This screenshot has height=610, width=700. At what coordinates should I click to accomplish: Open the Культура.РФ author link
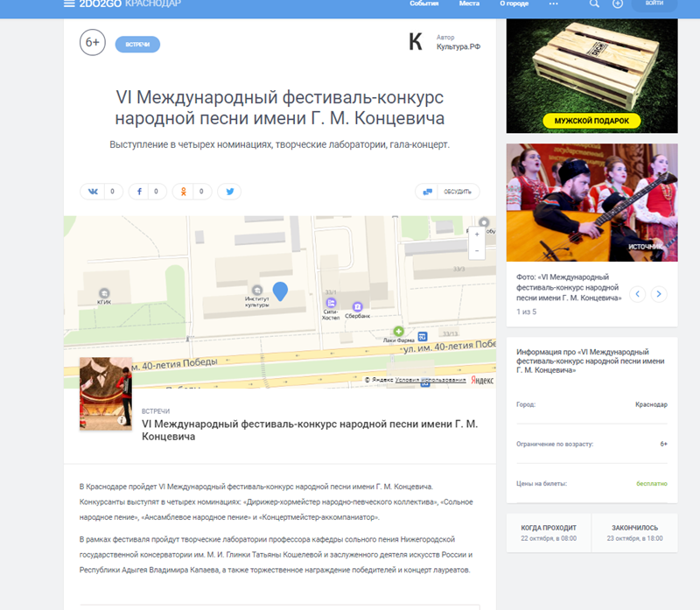(x=458, y=46)
